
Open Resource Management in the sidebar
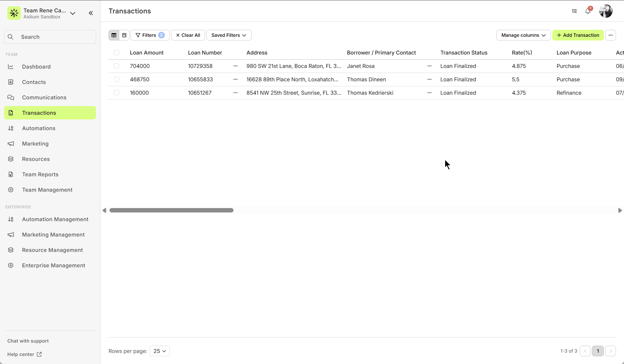tap(52, 250)
